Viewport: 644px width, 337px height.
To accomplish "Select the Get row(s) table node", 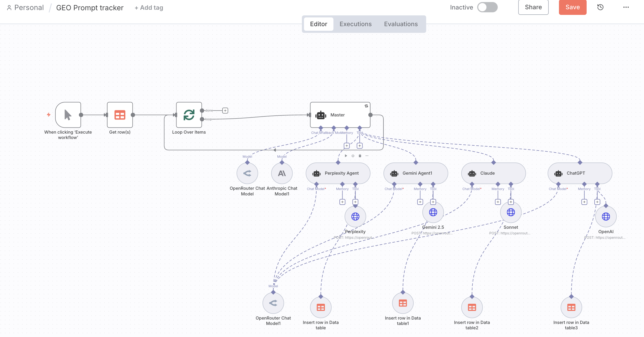I will 120,115.
